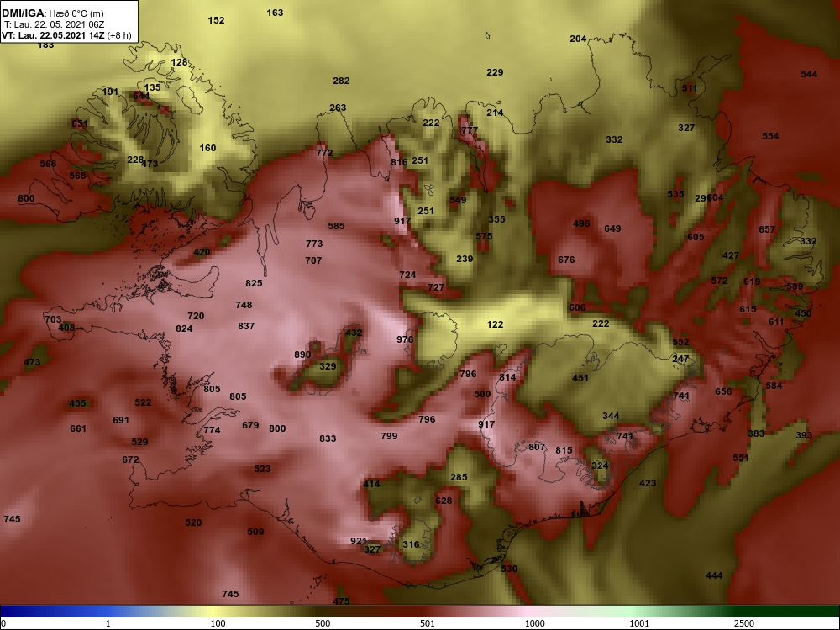Click the map value 833
This screenshot has width=840, height=630.
[x=328, y=438]
